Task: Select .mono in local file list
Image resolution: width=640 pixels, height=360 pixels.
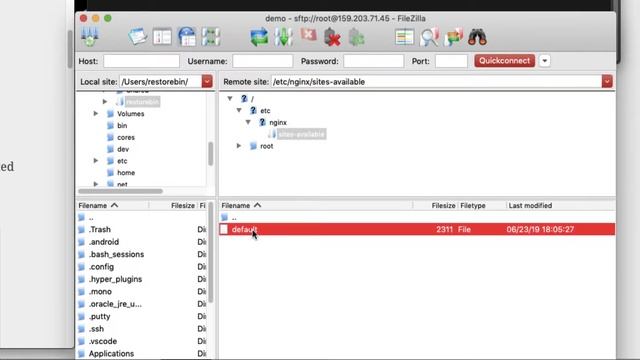Action: point(100,292)
